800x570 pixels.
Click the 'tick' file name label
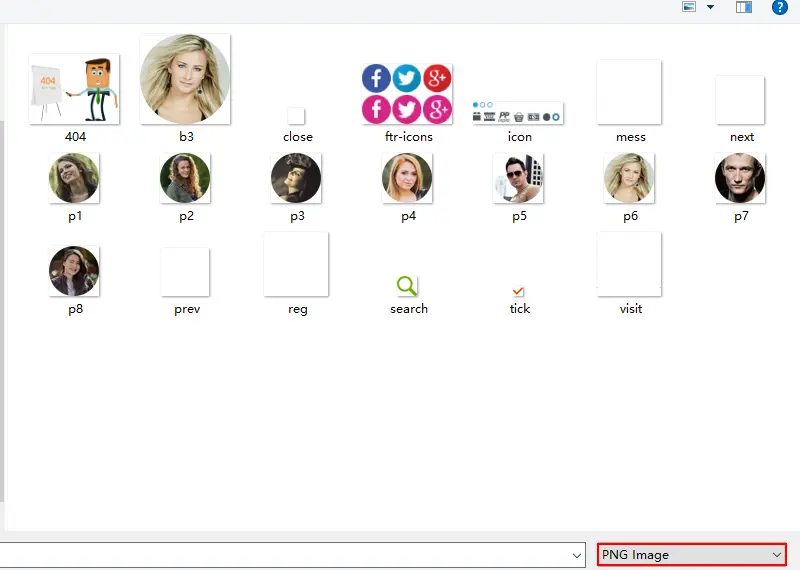click(x=519, y=309)
